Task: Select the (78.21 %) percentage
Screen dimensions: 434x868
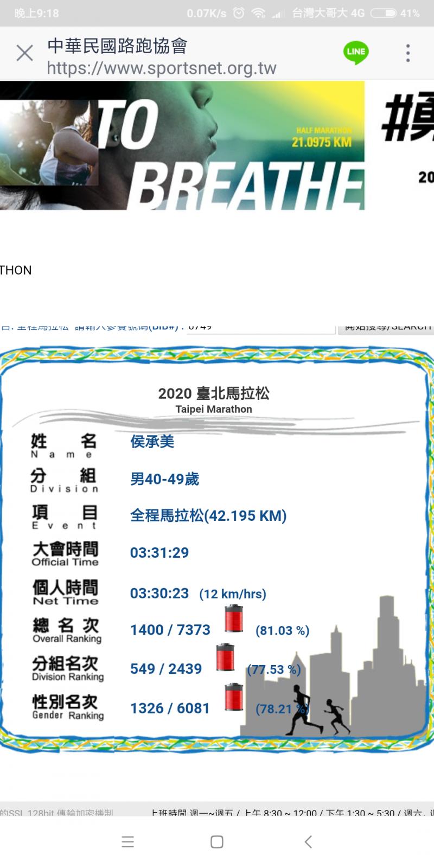Action: (x=282, y=709)
